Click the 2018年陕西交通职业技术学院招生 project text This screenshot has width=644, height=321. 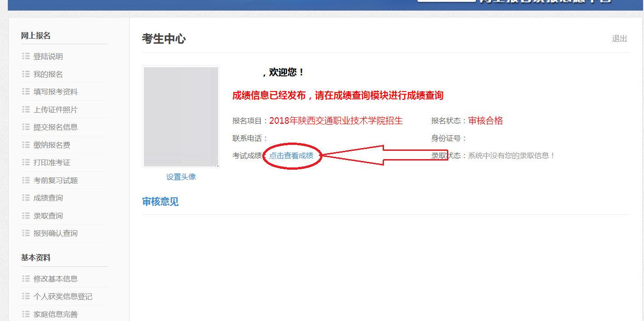pos(336,121)
